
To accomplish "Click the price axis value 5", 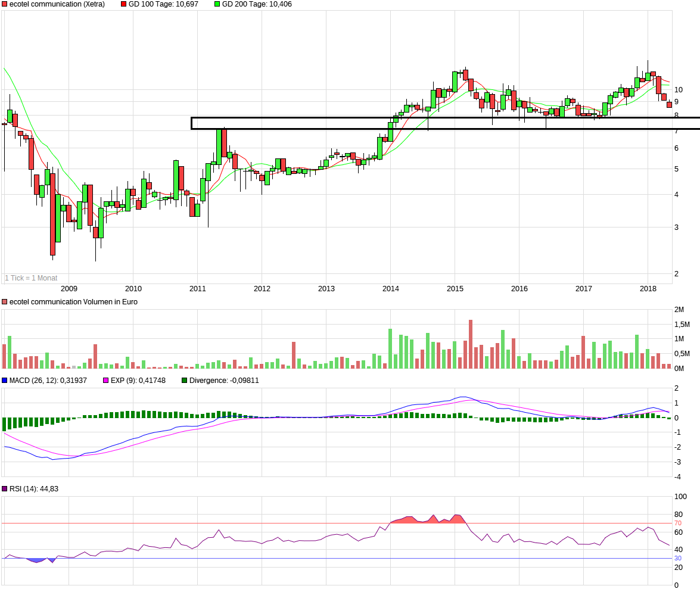I will tap(676, 169).
